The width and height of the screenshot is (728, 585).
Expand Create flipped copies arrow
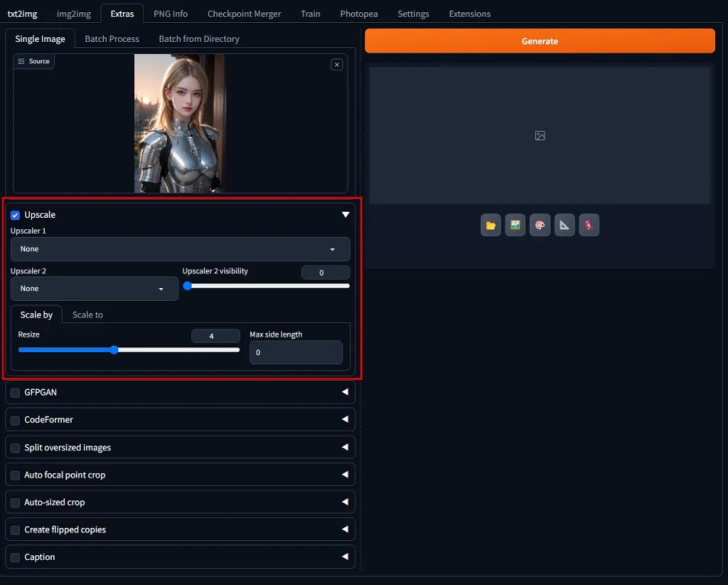(345, 529)
